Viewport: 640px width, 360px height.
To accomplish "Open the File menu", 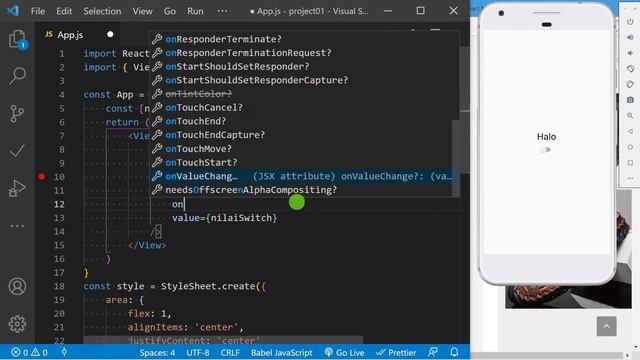I will point(38,11).
